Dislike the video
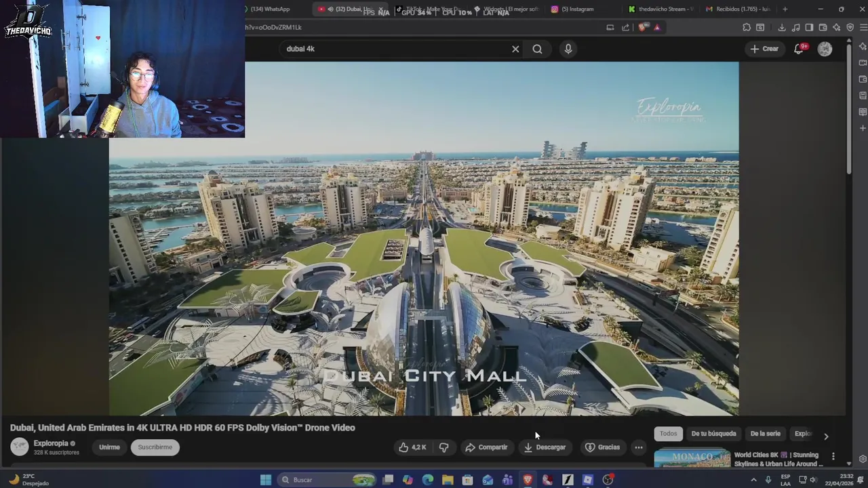 (443, 447)
